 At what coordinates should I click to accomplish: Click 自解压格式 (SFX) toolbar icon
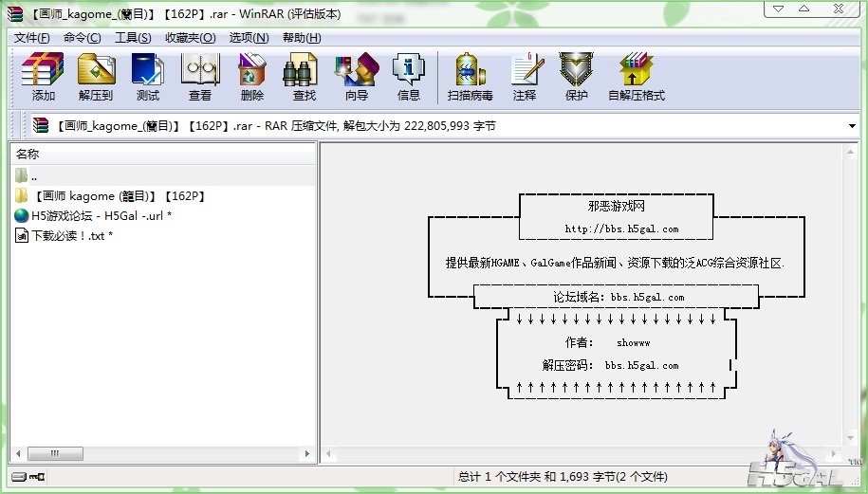click(x=637, y=77)
